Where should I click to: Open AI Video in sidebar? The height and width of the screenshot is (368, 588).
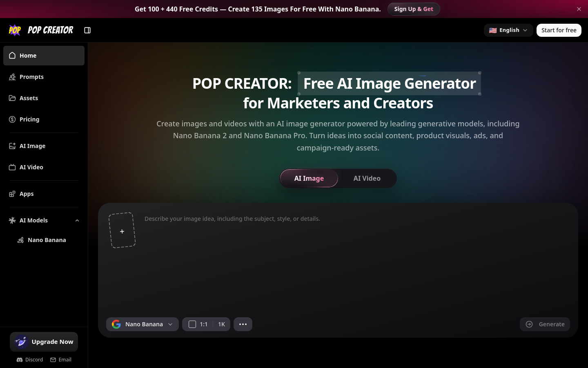tap(44, 167)
